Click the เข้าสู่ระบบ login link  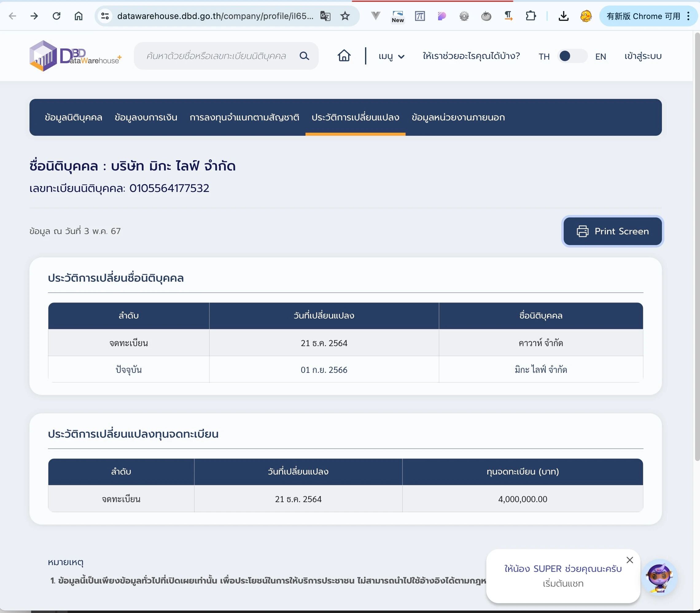pos(643,56)
